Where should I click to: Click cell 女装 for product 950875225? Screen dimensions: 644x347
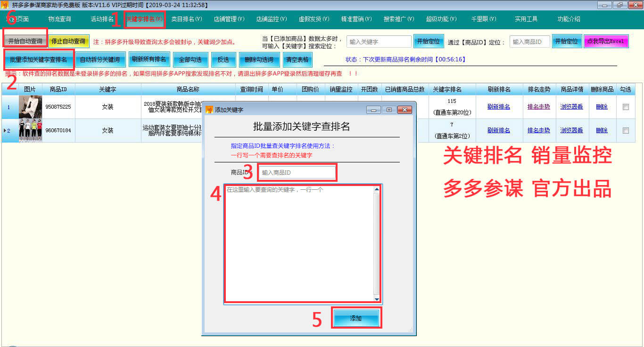[x=108, y=107]
